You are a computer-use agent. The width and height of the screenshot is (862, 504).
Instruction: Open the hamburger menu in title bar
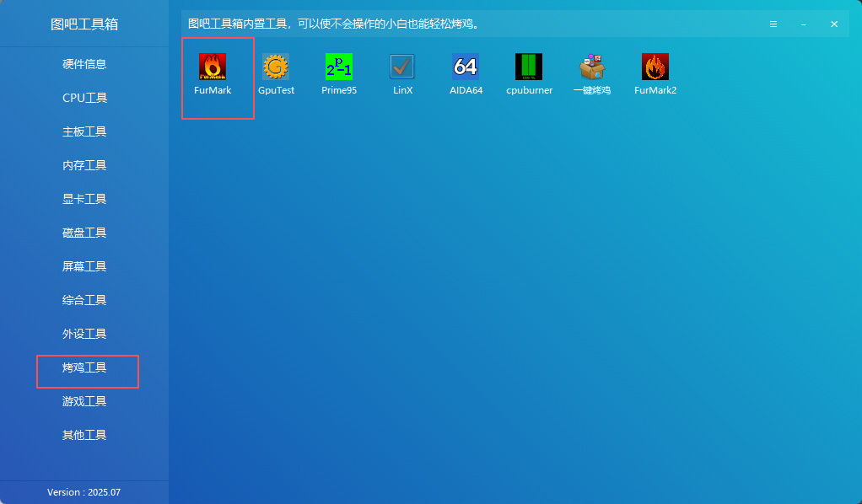click(x=773, y=24)
